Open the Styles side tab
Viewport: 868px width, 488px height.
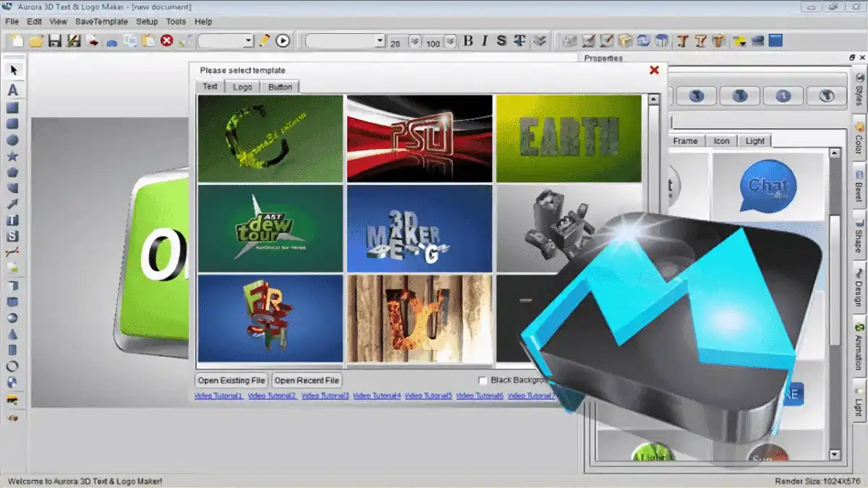tap(859, 88)
